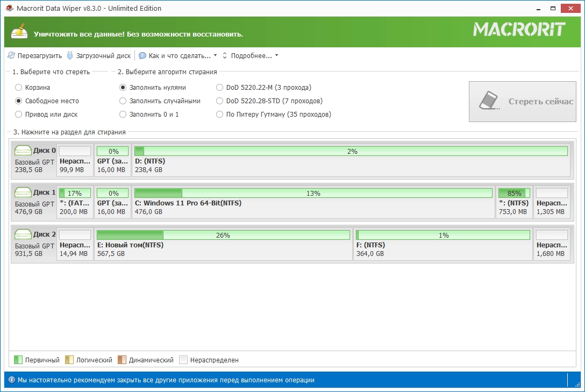Select Disk 1 GPT 16,00 MB partition

(112, 202)
